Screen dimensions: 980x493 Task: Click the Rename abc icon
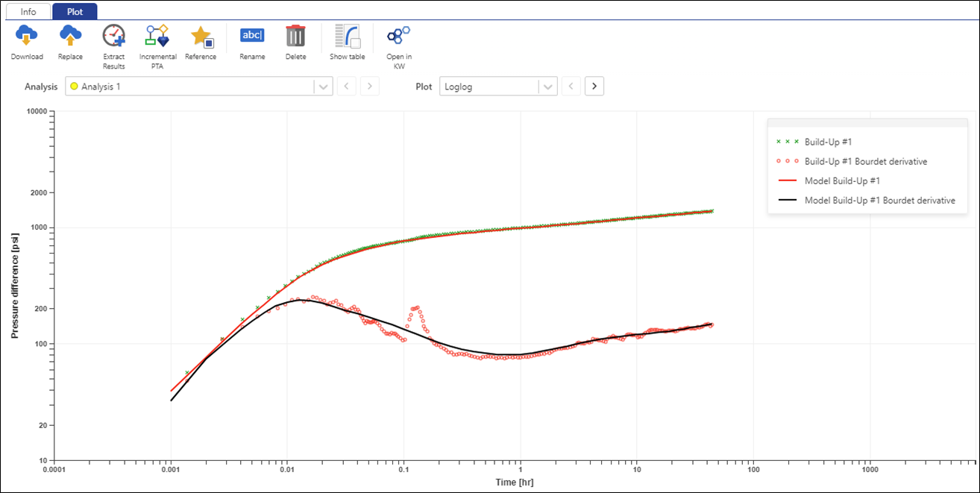pos(252,35)
